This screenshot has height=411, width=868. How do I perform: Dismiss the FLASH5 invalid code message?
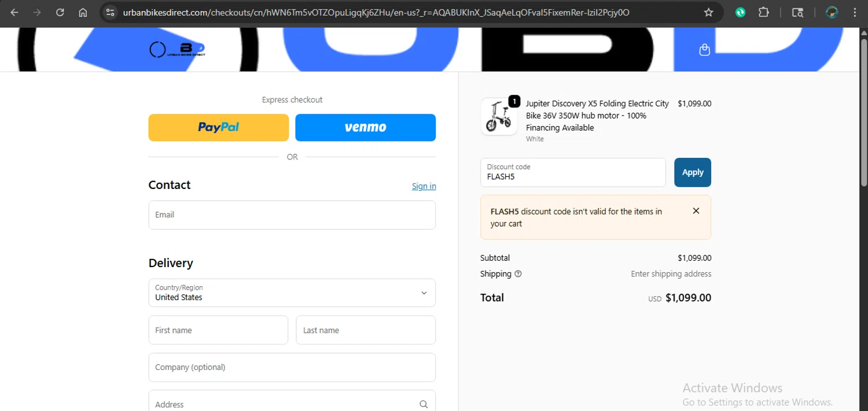(x=696, y=211)
